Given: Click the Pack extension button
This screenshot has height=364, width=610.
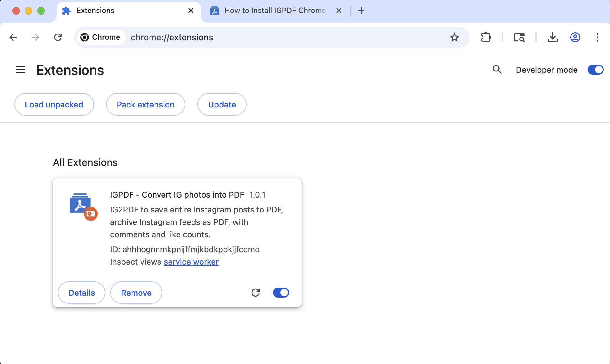Looking at the screenshot, I should [146, 104].
